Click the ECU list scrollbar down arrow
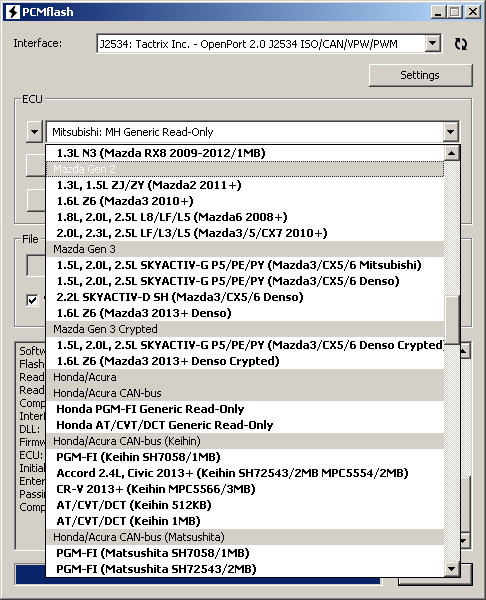Viewport: 486px width, 600px height. tap(452, 569)
